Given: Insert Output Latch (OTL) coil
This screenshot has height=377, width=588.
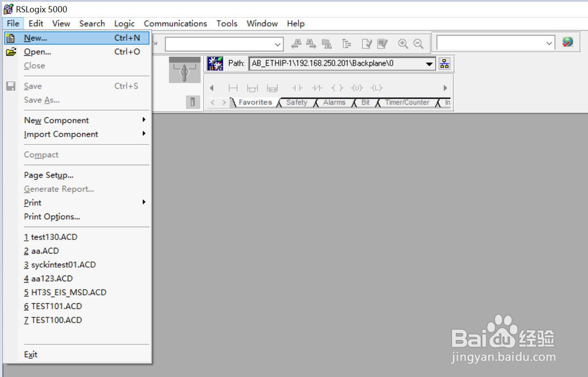Looking at the screenshot, I should 377,88.
